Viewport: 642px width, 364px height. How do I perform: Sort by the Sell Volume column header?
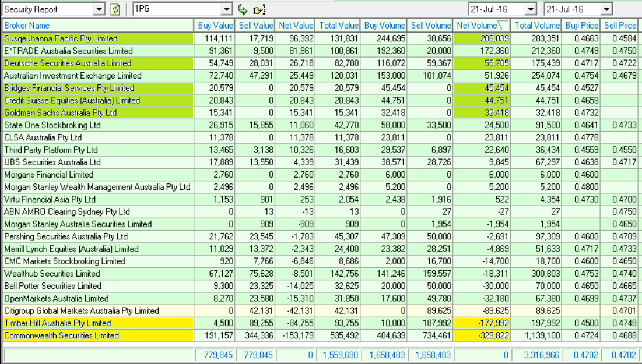[430, 26]
